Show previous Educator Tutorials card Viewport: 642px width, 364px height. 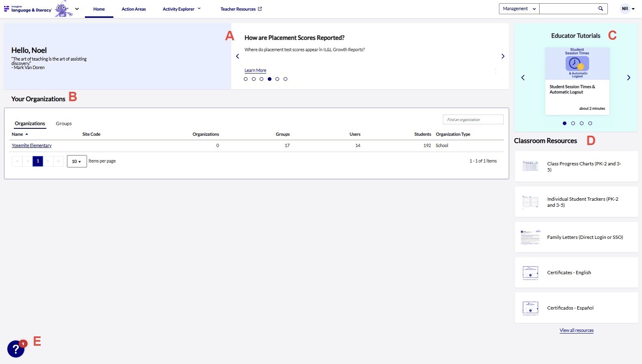pos(523,78)
